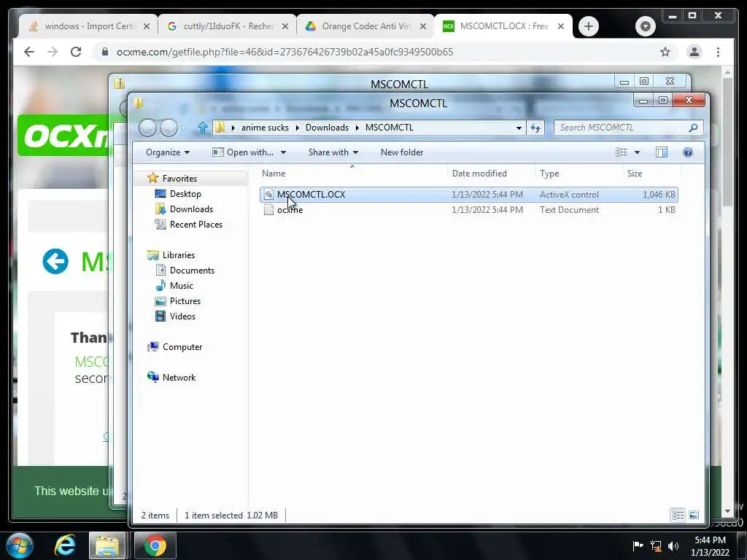This screenshot has width=747, height=560.
Task: Select Network in the navigation pane
Action: [x=179, y=377]
